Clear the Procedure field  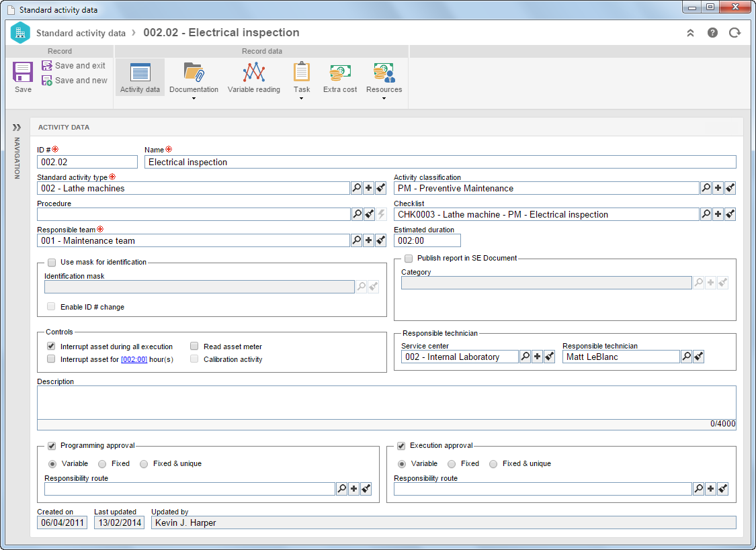tap(369, 214)
